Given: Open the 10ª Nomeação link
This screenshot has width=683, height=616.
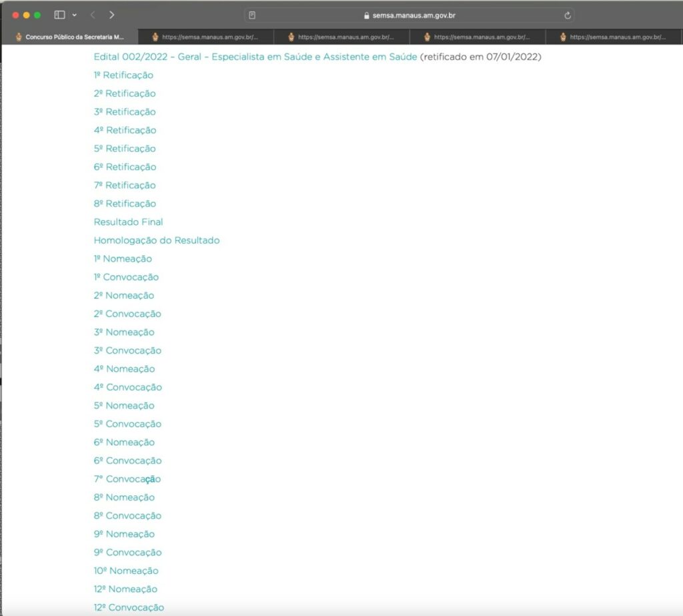Looking at the screenshot, I should click(126, 570).
